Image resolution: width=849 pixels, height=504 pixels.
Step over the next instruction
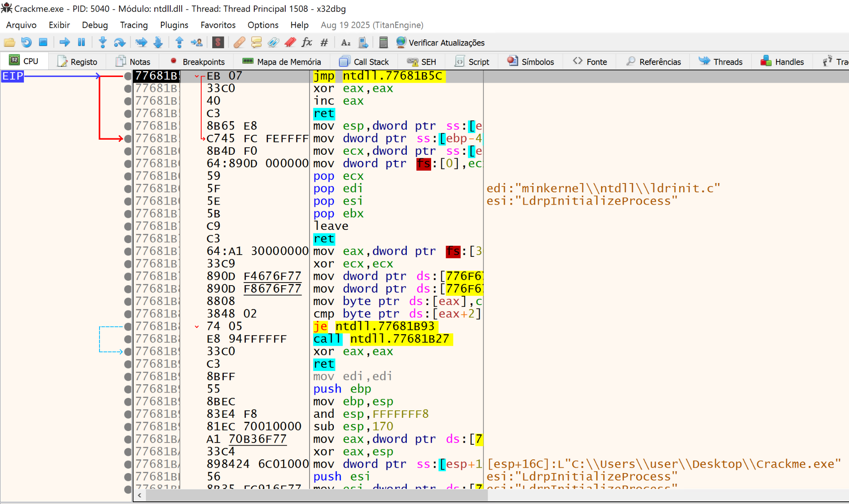(119, 42)
